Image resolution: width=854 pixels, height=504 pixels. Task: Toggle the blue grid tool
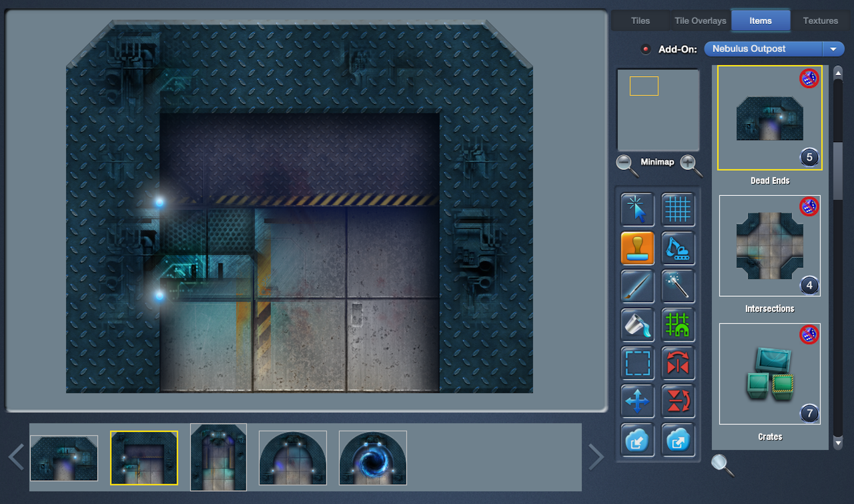[678, 210]
